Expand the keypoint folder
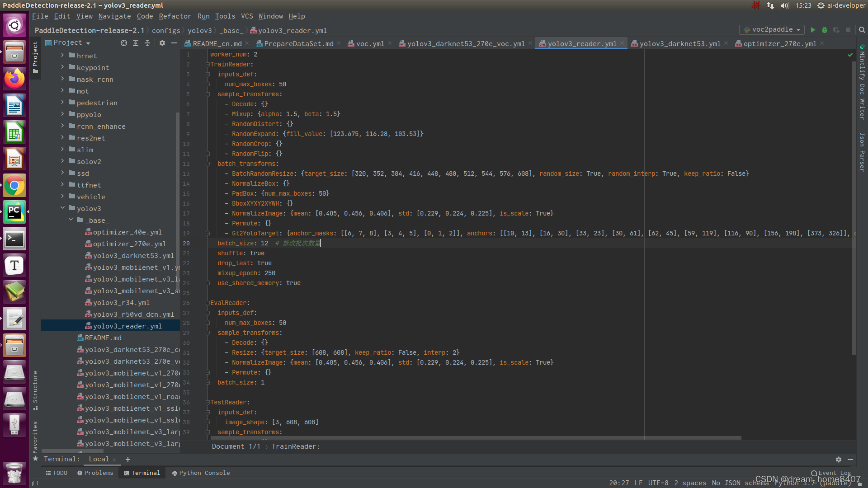The height and width of the screenshot is (488, 868). pyautogui.click(x=62, y=67)
